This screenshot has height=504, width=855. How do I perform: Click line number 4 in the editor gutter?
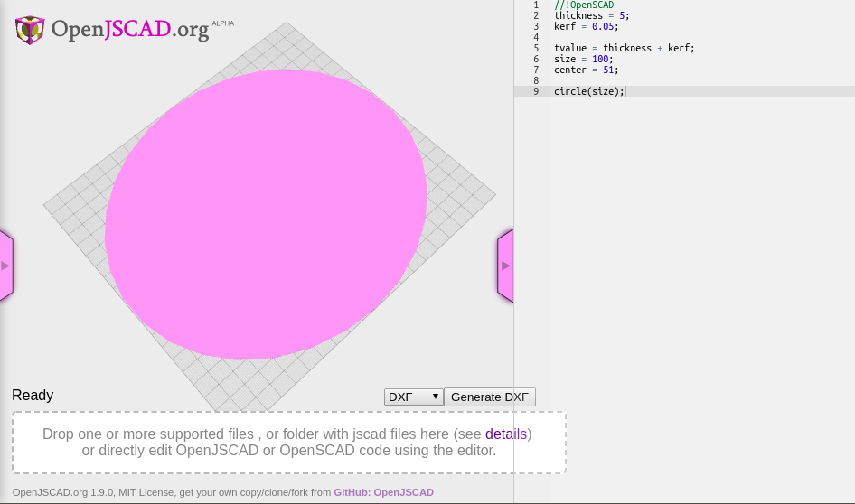(536, 38)
